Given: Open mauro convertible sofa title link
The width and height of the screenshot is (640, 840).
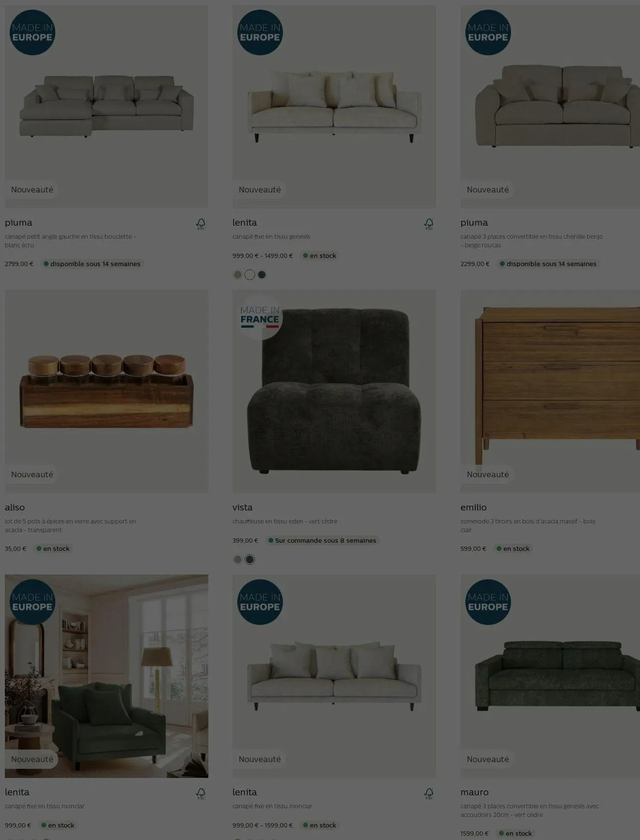Looking at the screenshot, I should 474,792.
